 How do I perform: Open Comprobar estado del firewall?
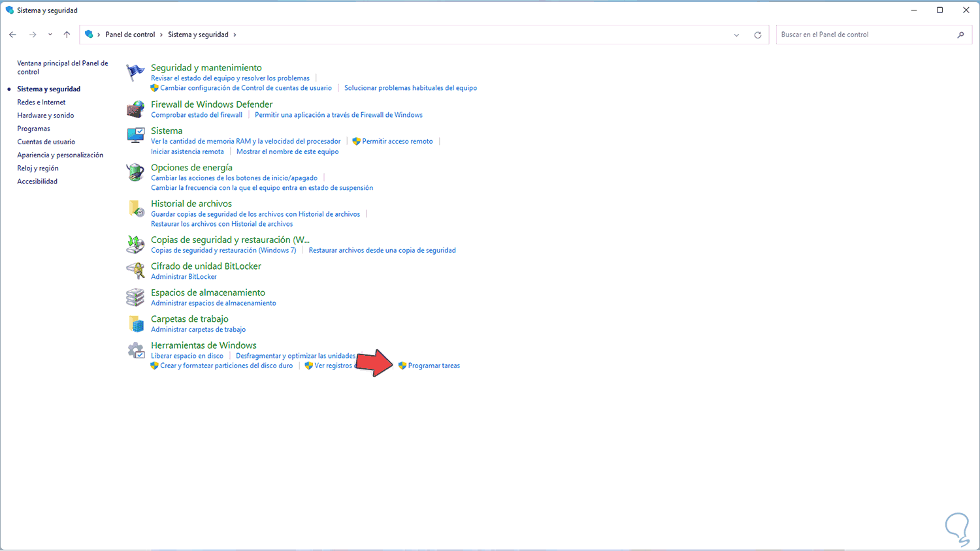(x=197, y=115)
